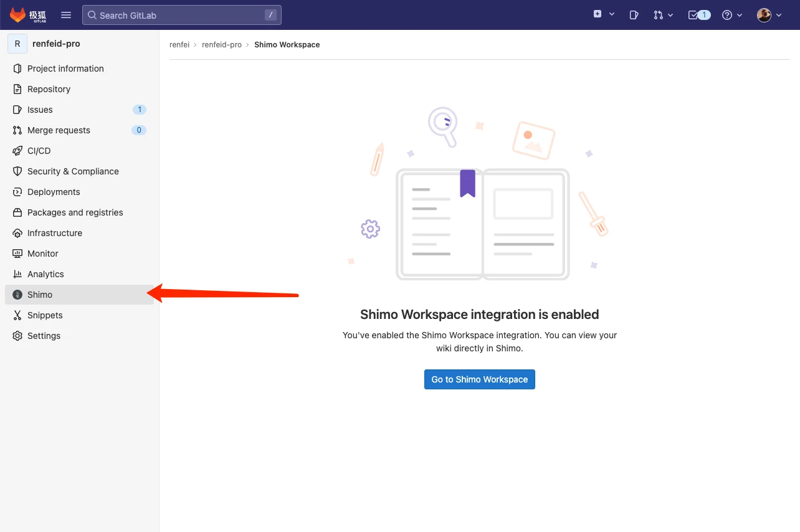Expand the help dropdown arrow

point(740,15)
